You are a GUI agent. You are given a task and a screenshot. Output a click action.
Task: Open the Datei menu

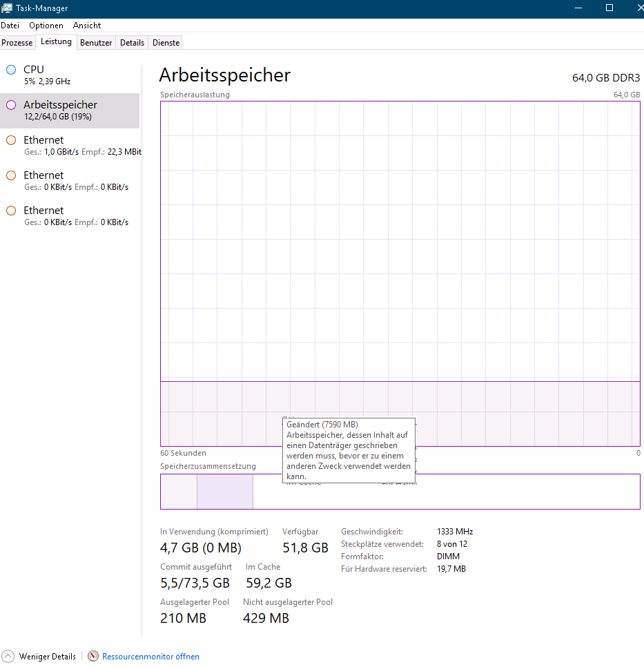10,26
